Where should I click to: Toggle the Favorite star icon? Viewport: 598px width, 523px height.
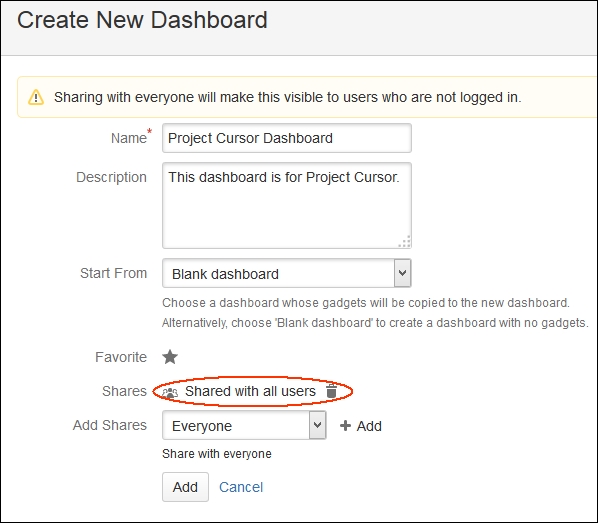tap(170, 357)
